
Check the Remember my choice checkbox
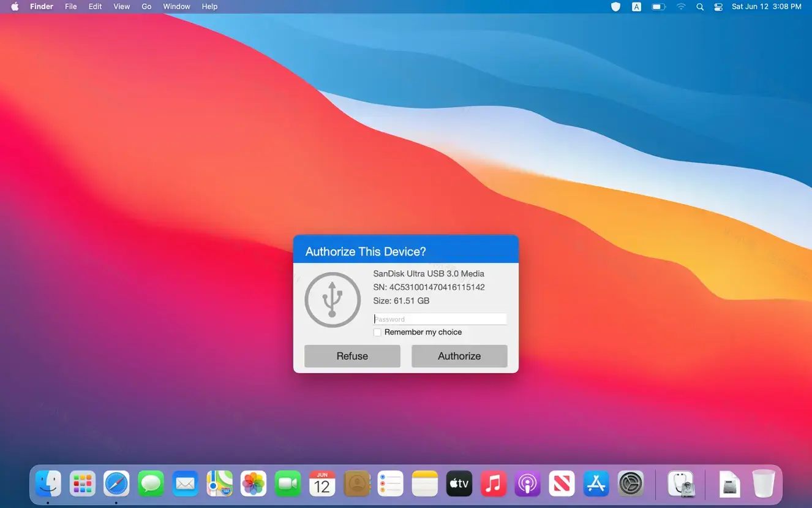click(377, 332)
